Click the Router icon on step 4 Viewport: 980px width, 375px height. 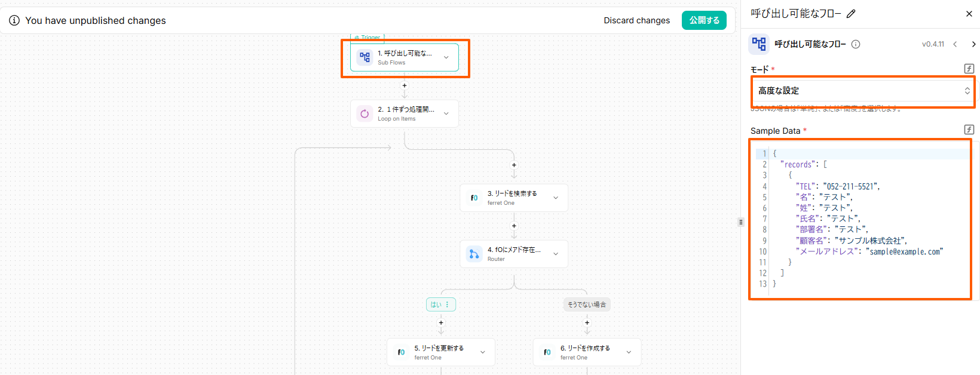[x=474, y=254]
